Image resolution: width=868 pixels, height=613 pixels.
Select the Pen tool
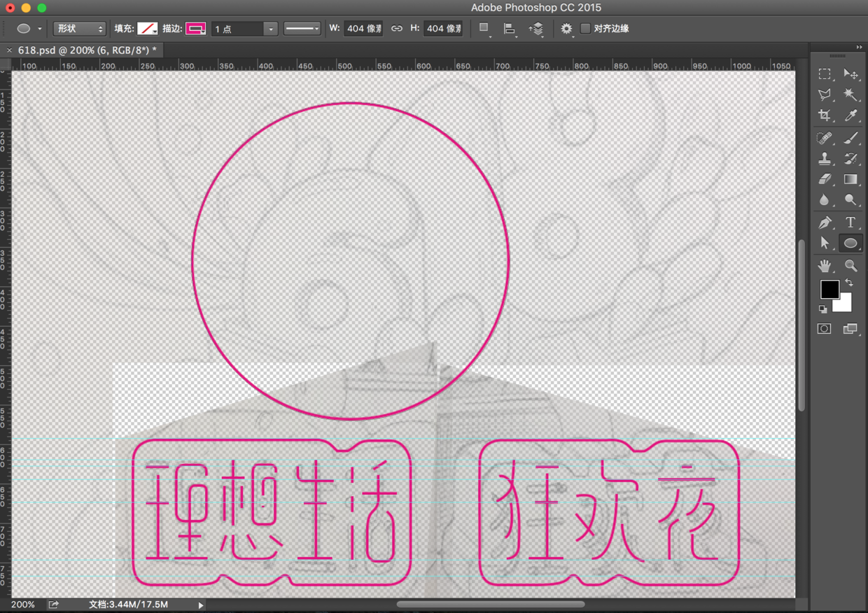coord(825,223)
